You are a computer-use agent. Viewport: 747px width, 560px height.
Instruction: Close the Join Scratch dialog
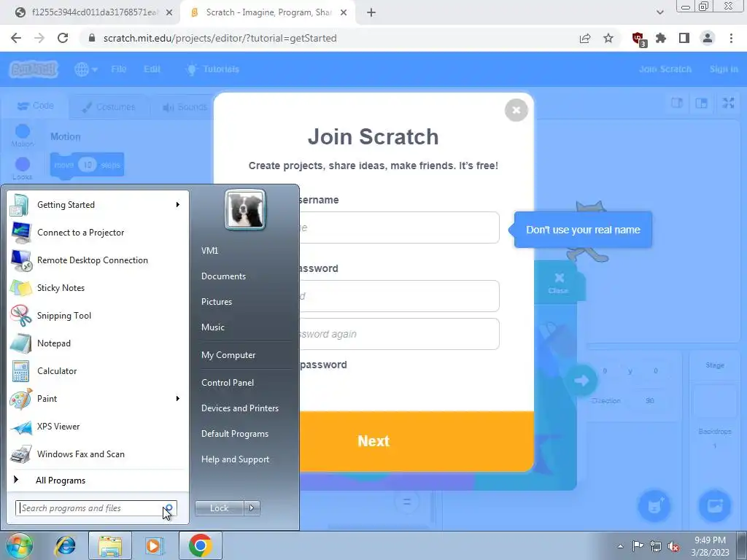click(x=516, y=110)
